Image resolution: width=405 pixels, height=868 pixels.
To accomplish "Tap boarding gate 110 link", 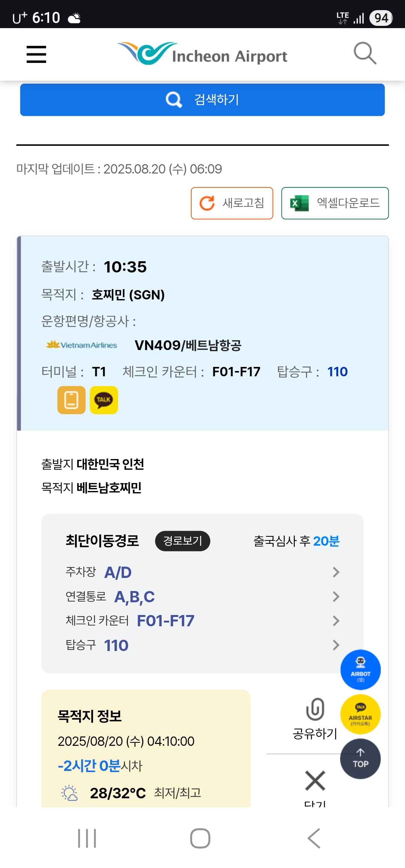I will (337, 372).
